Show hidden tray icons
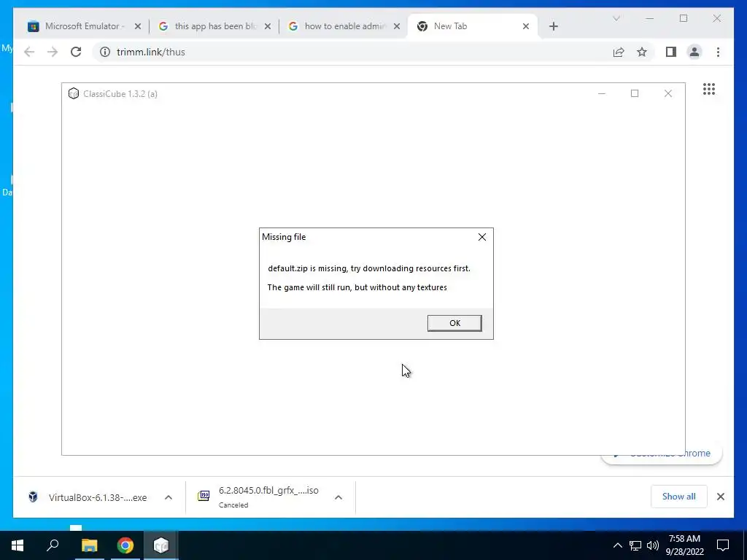This screenshot has width=747, height=560. point(617,545)
